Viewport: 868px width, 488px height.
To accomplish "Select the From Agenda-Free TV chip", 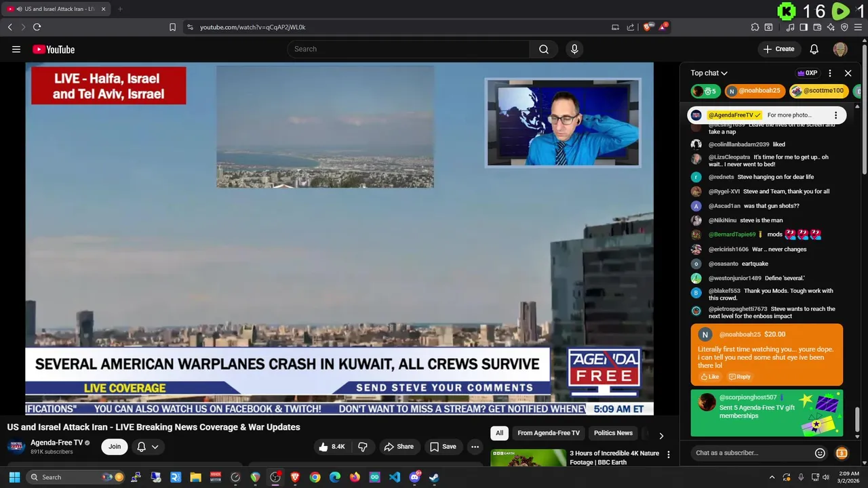I will click(549, 433).
